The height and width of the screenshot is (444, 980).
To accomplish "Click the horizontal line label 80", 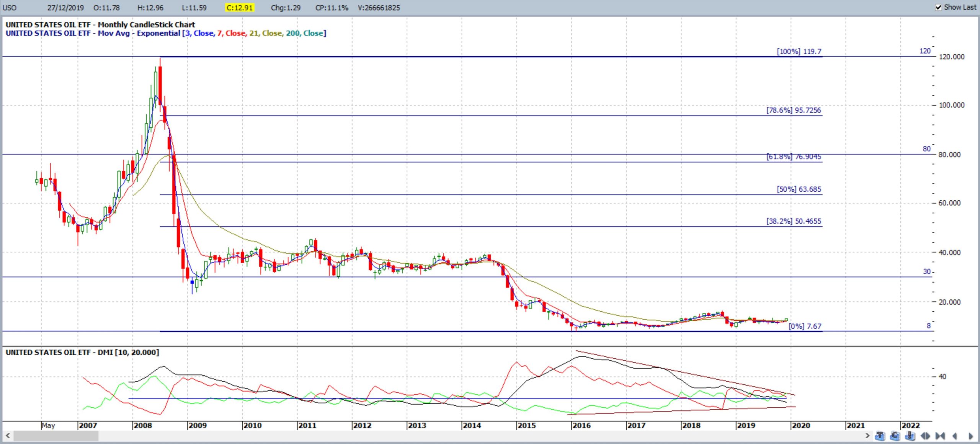I will coord(926,149).
